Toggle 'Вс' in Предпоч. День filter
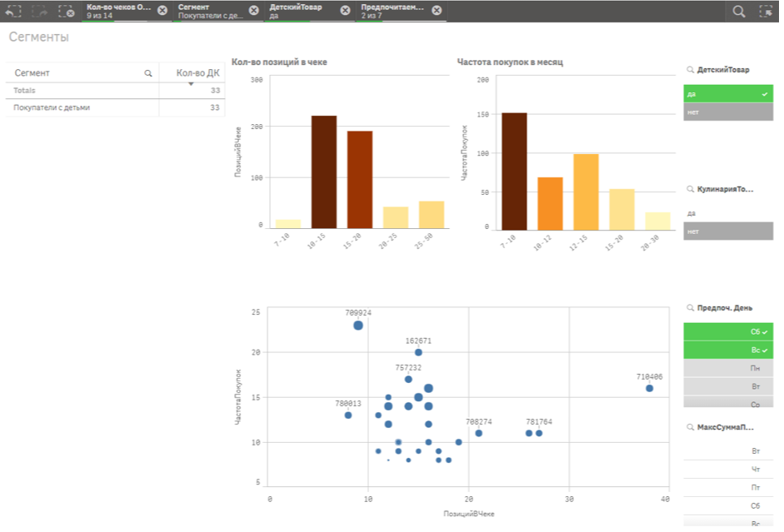Screen dimensions: 784x532 (x=727, y=350)
